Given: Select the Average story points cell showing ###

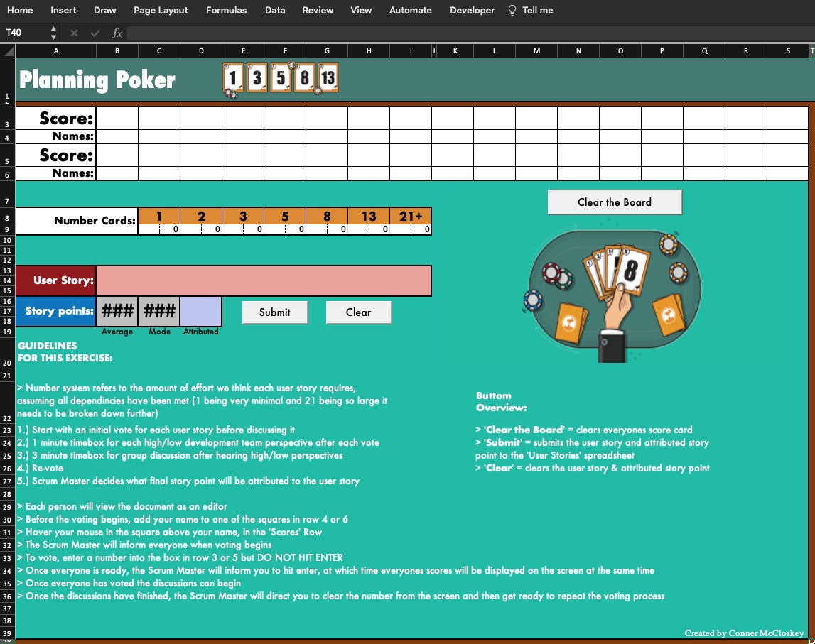Looking at the screenshot, I should tap(117, 311).
